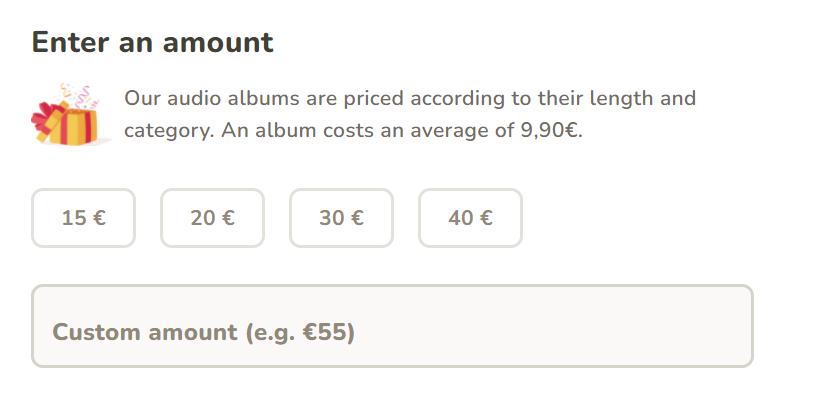
Task: Choose the 20 € gift amount
Action: click(x=212, y=218)
